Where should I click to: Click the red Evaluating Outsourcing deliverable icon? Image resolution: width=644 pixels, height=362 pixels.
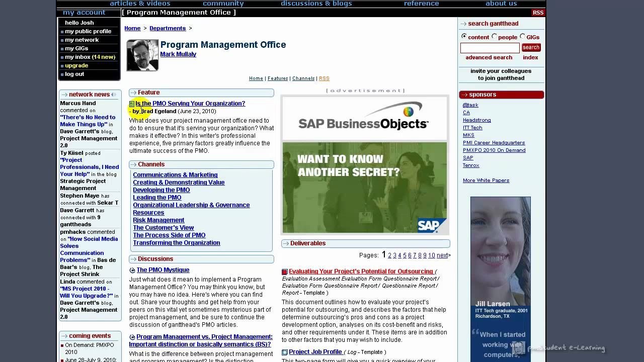(x=285, y=272)
